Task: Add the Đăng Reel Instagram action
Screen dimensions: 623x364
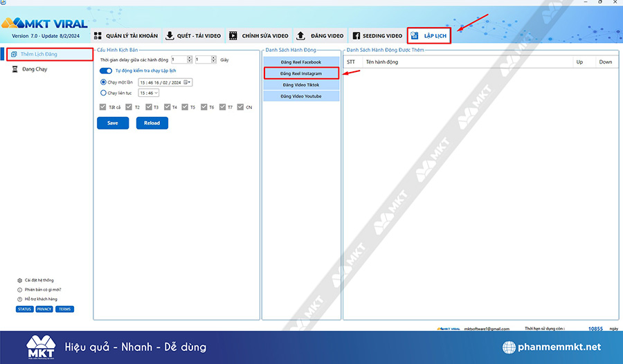Action: coord(301,73)
